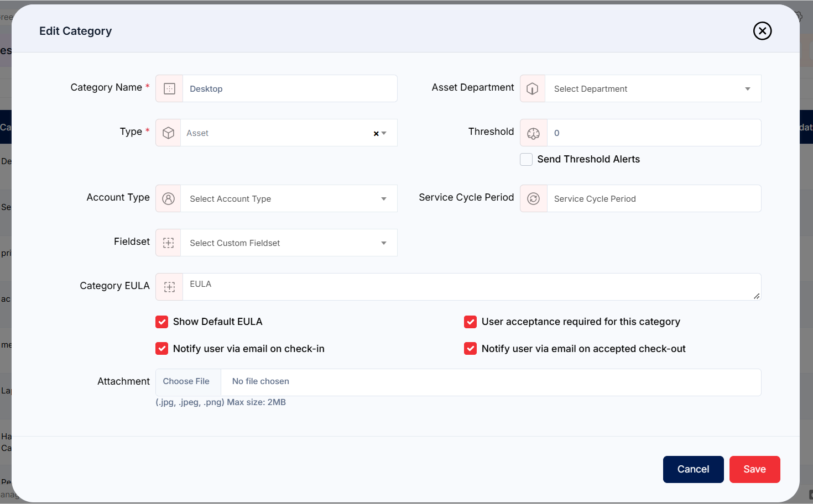
Task: Toggle User acceptance required for this category
Action: pos(470,322)
